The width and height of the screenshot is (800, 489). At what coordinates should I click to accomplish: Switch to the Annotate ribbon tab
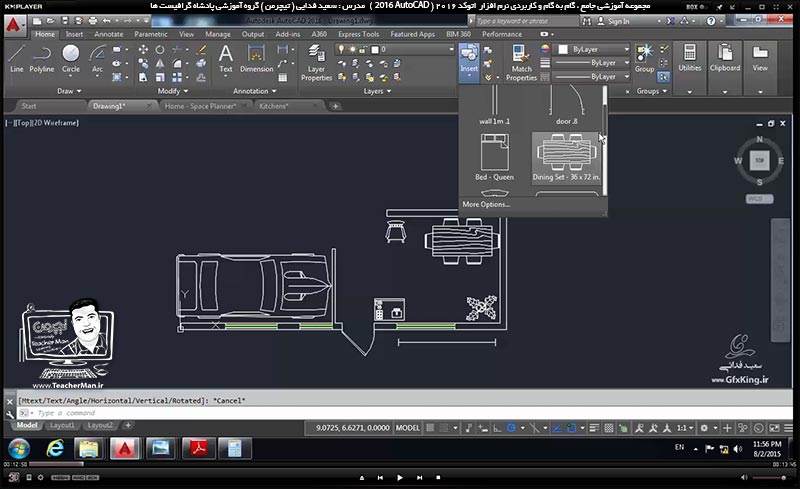[x=109, y=34]
